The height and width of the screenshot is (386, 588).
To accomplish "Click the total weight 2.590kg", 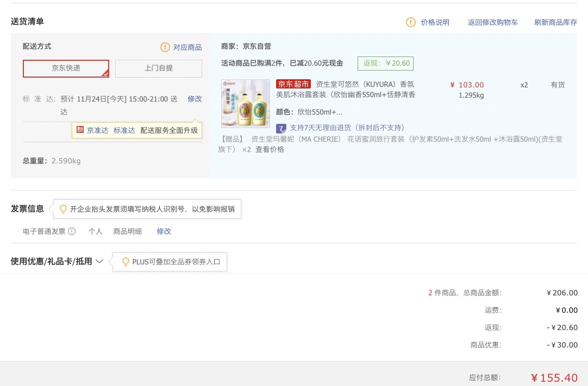I will 66,161.
